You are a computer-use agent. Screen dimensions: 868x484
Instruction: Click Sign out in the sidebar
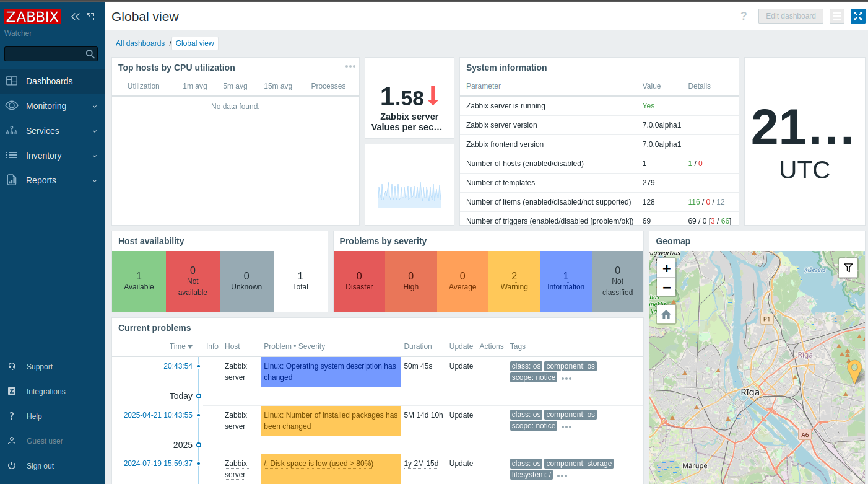point(40,466)
